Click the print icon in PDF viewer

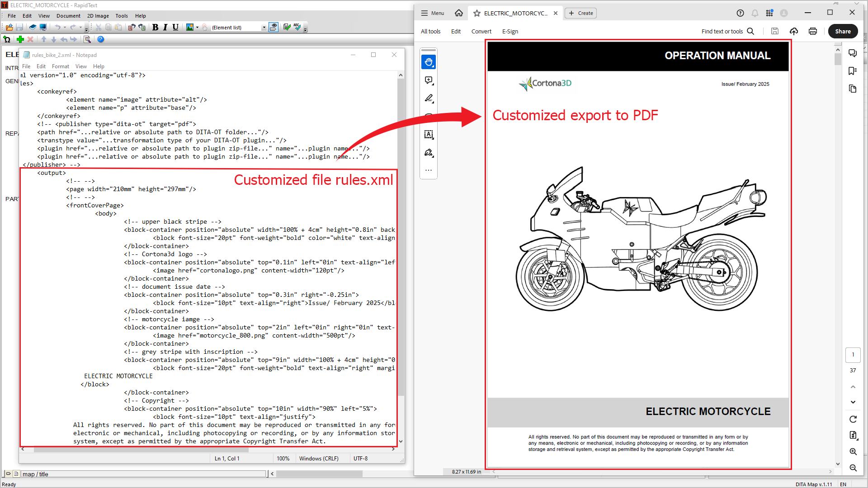pyautogui.click(x=812, y=31)
